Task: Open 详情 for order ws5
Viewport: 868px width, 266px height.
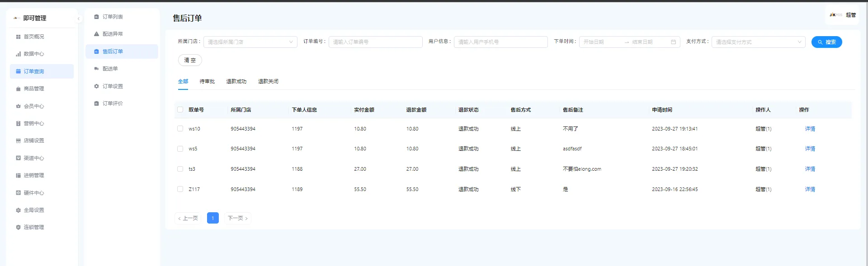Action: click(810, 149)
